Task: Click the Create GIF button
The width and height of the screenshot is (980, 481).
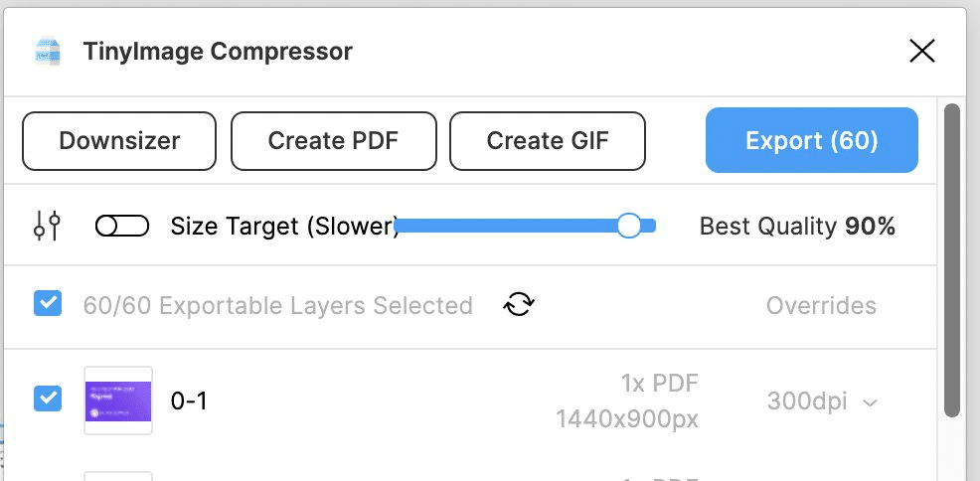Action: click(548, 141)
